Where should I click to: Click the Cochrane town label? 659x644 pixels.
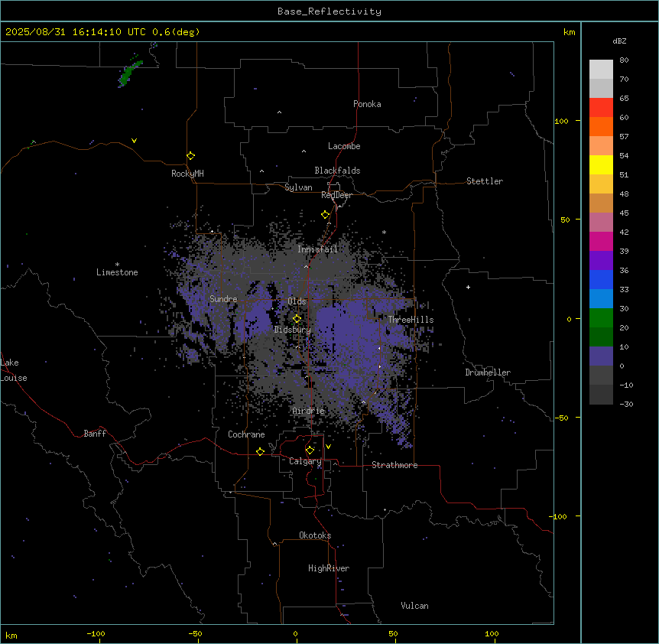246,434
